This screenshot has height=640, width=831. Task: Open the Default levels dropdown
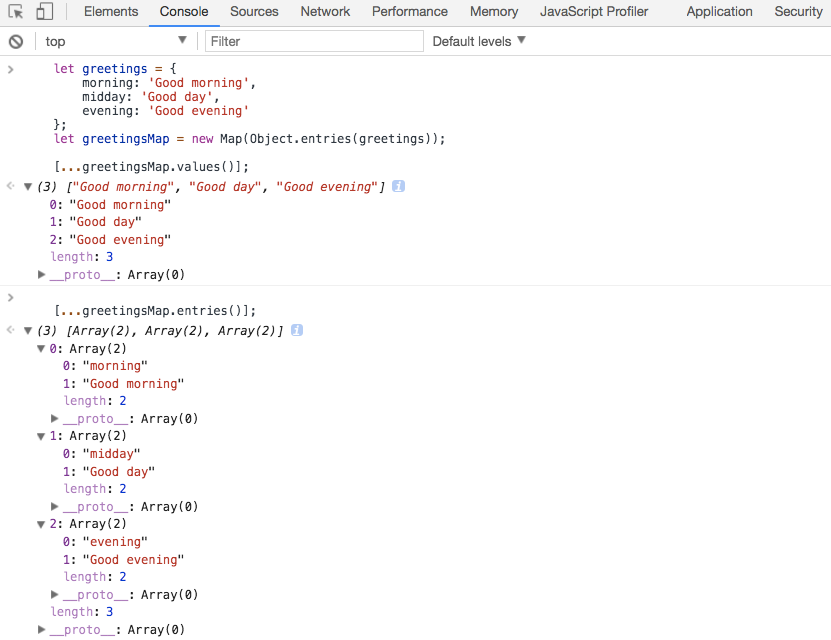479,41
